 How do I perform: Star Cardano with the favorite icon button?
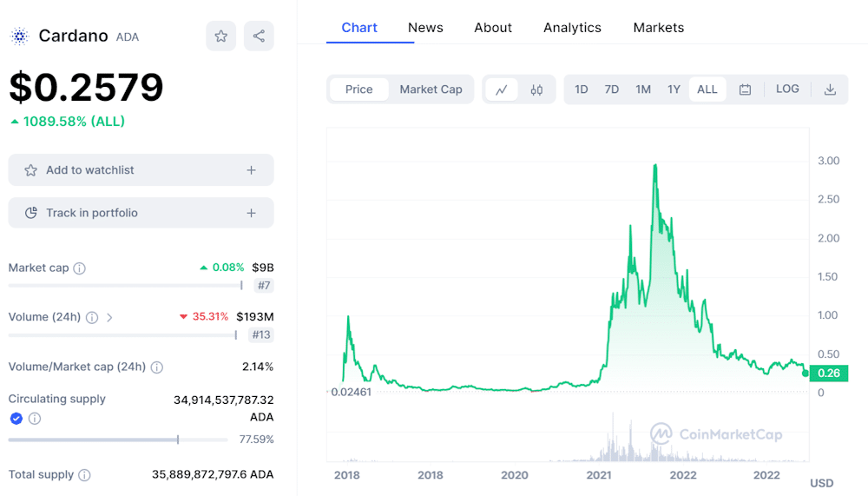pyautogui.click(x=220, y=36)
